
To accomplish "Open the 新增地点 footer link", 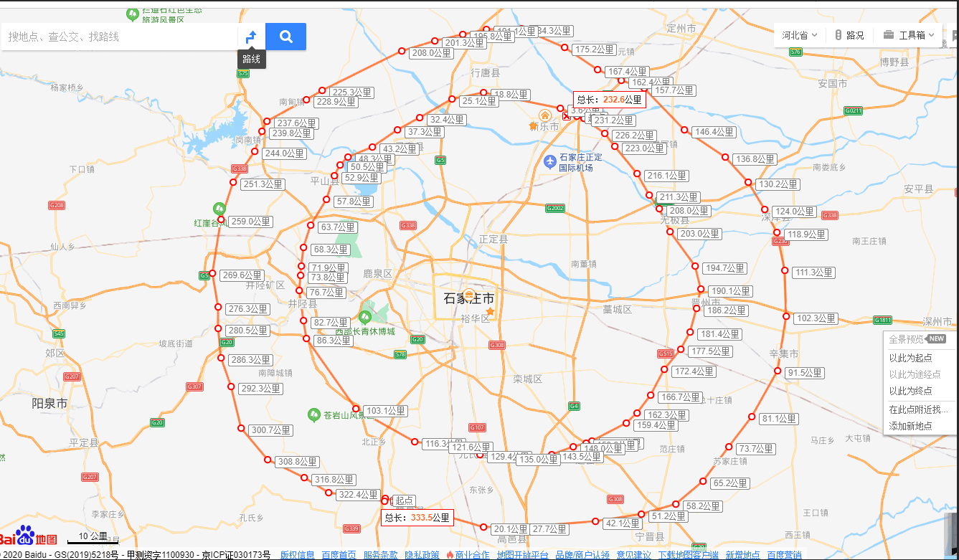I will [x=743, y=555].
